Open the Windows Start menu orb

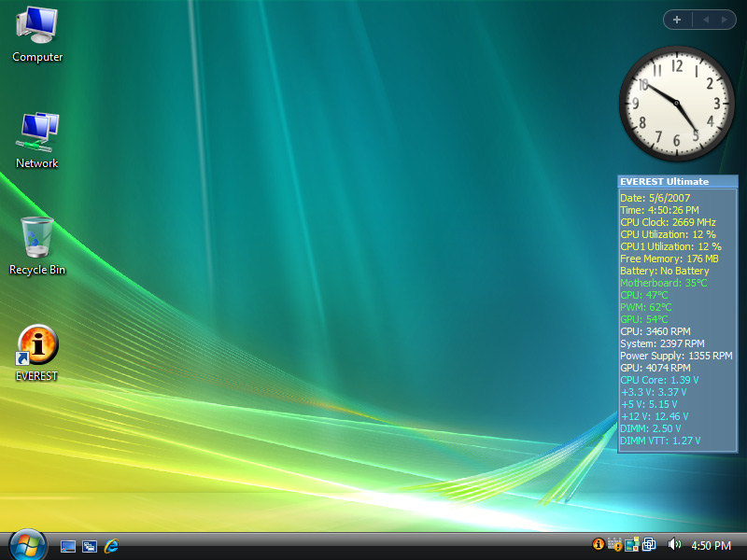pyautogui.click(x=27, y=544)
